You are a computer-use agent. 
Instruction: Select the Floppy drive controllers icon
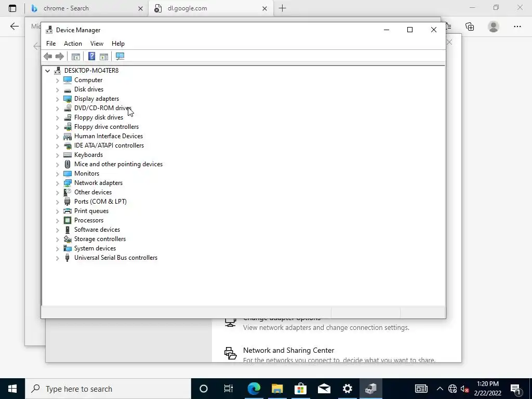point(68,127)
